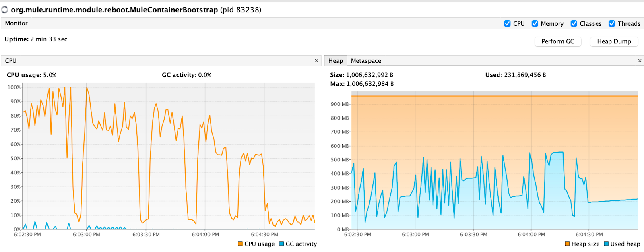Click the heap Size 1,006,632,992 B value
Image resolution: width=644 pixels, height=252 pixels.
pyautogui.click(x=369, y=75)
